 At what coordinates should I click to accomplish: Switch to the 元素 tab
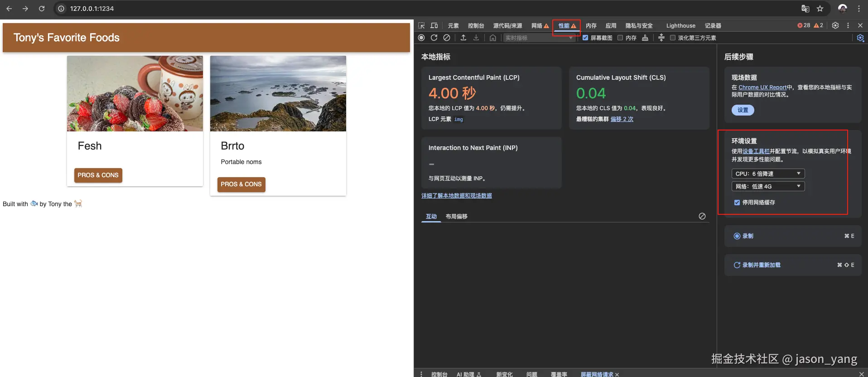[x=453, y=26]
